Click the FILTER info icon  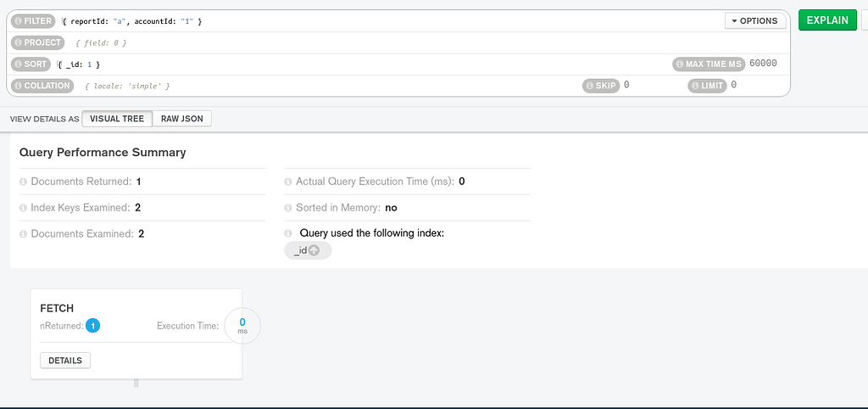coord(19,21)
